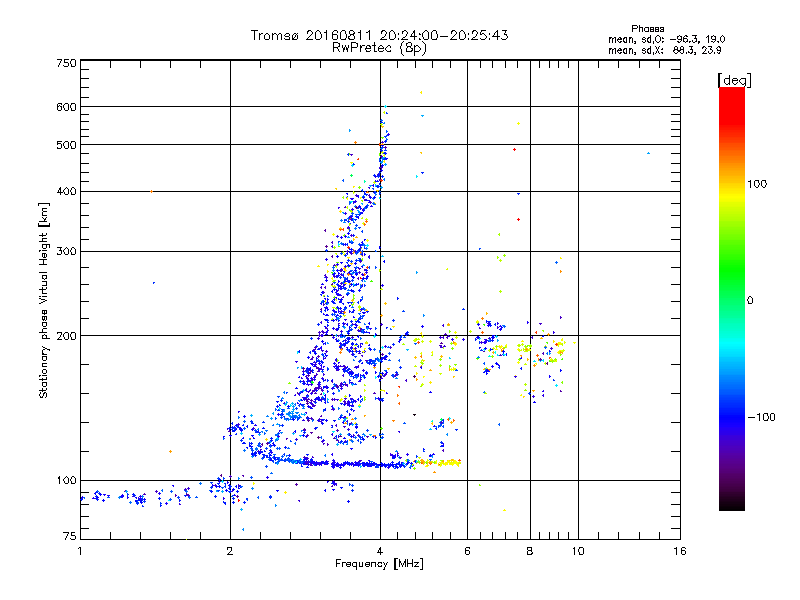Click the '500' height axis tick label

66,145
